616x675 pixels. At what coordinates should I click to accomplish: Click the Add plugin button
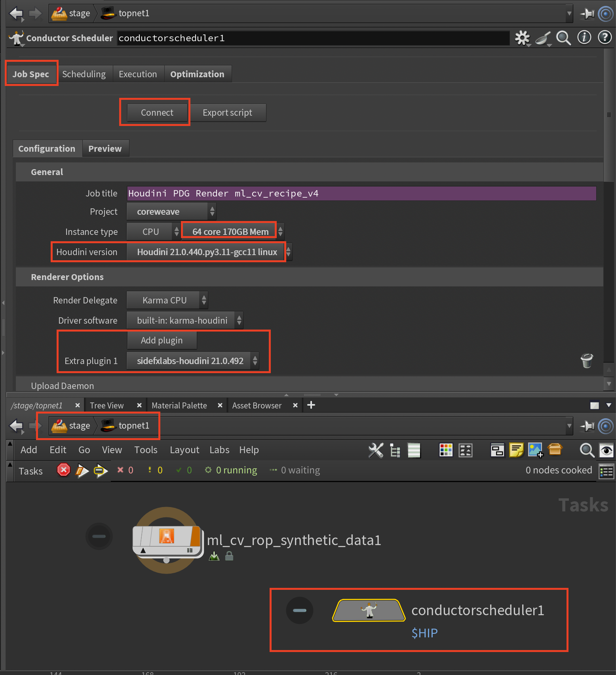162,340
